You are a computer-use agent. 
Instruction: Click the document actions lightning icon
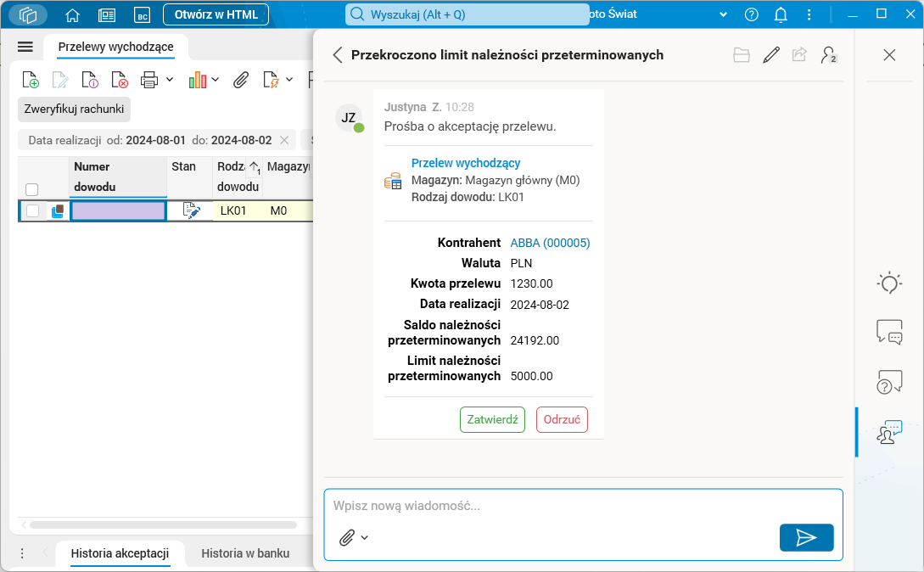pyautogui.click(x=271, y=80)
